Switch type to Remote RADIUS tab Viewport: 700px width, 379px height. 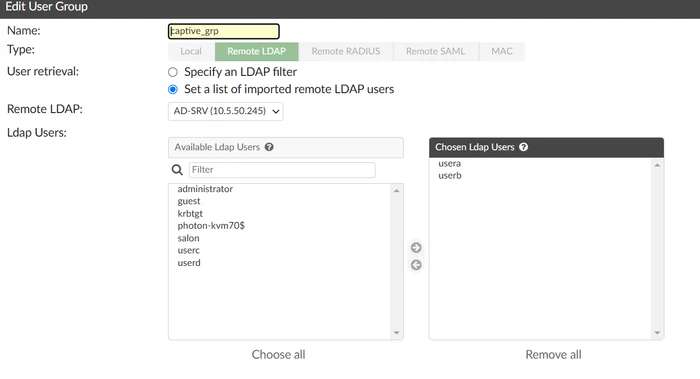[x=346, y=51]
